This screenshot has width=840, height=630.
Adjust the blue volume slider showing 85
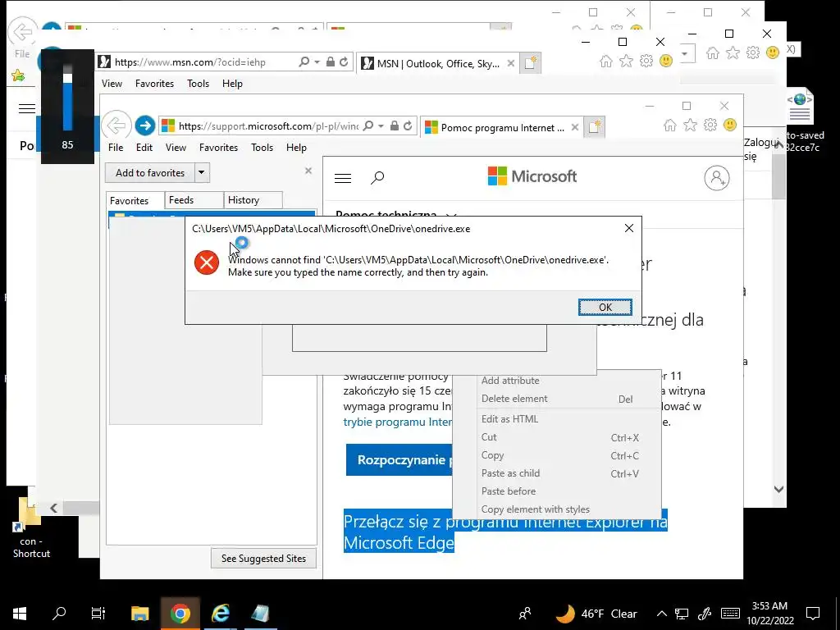[67, 97]
